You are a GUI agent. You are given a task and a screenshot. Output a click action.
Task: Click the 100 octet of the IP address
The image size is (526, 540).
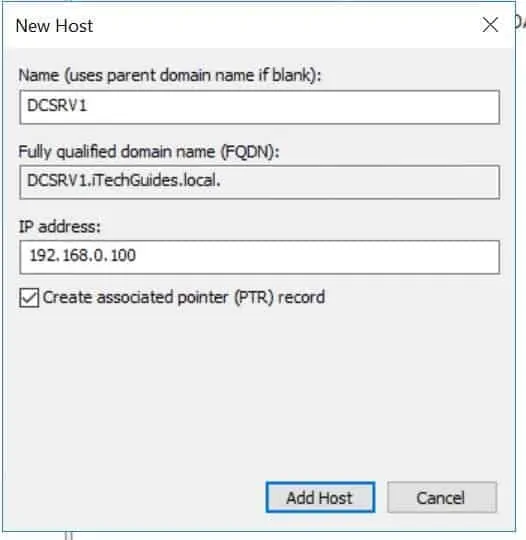123,256
